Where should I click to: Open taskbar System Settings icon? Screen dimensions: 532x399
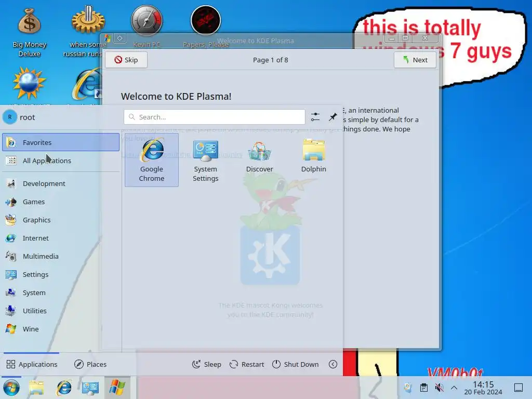(90, 388)
